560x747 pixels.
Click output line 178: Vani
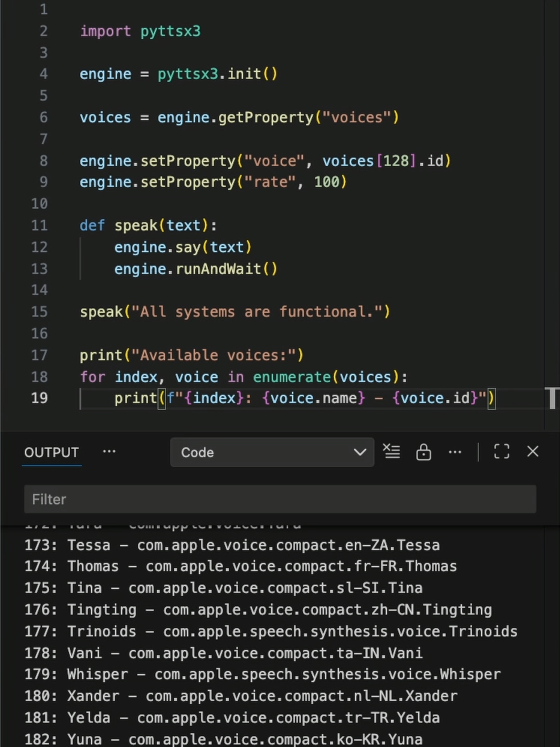coord(224,653)
